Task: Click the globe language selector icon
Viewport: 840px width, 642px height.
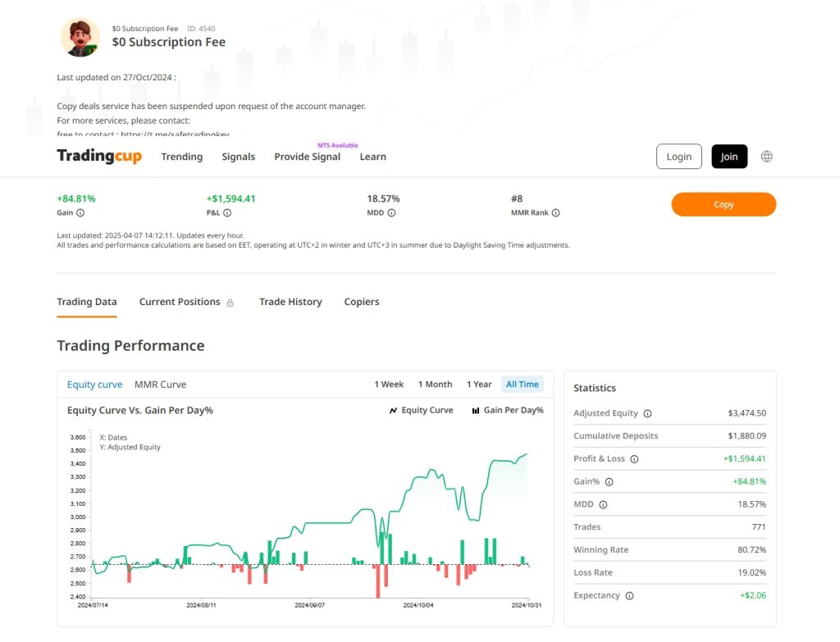Action: (766, 157)
